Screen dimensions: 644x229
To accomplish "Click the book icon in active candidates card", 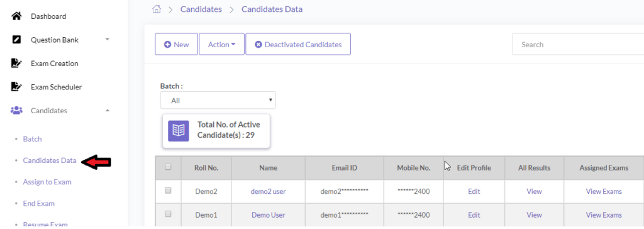I will [178, 131].
